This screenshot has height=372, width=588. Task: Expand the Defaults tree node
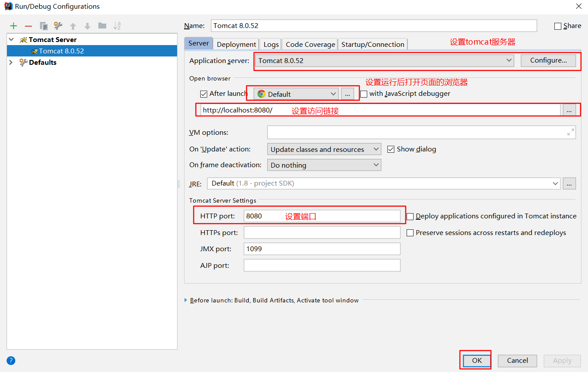(11, 62)
